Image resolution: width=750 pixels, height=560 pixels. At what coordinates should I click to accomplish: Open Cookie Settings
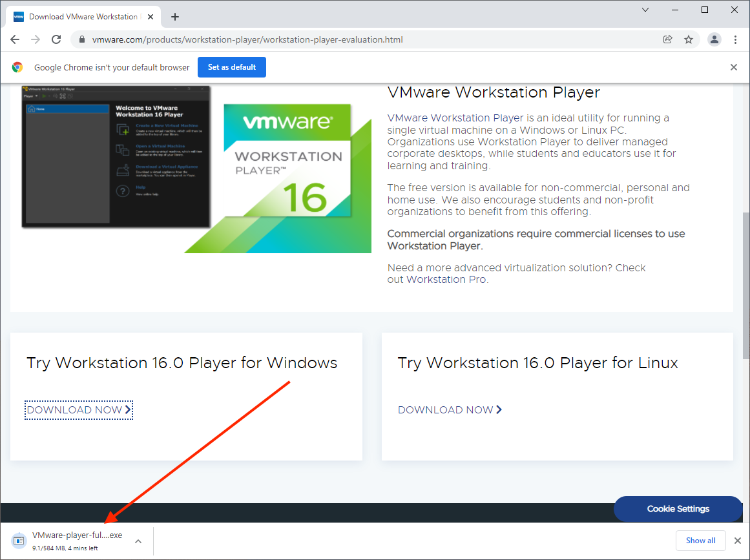[678, 509]
